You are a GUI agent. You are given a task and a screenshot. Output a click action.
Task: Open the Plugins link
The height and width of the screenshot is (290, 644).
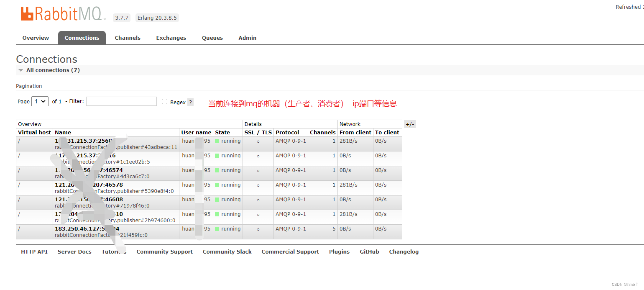point(339,252)
